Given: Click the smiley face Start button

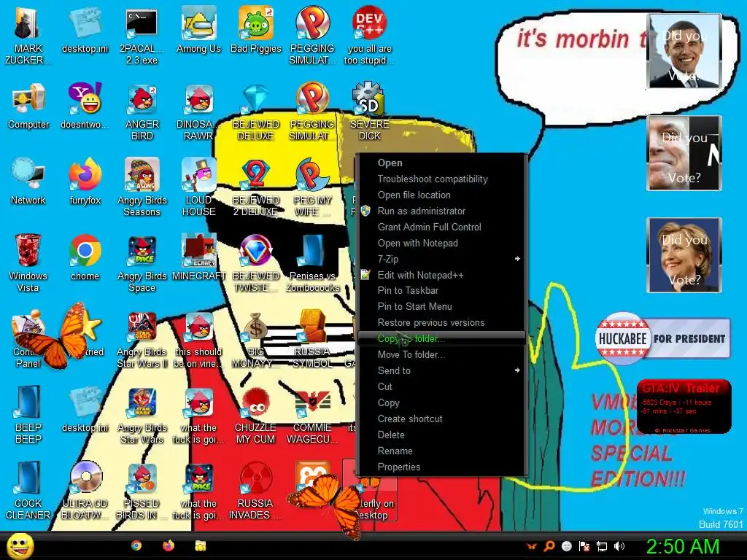Looking at the screenshot, I should point(20,545).
